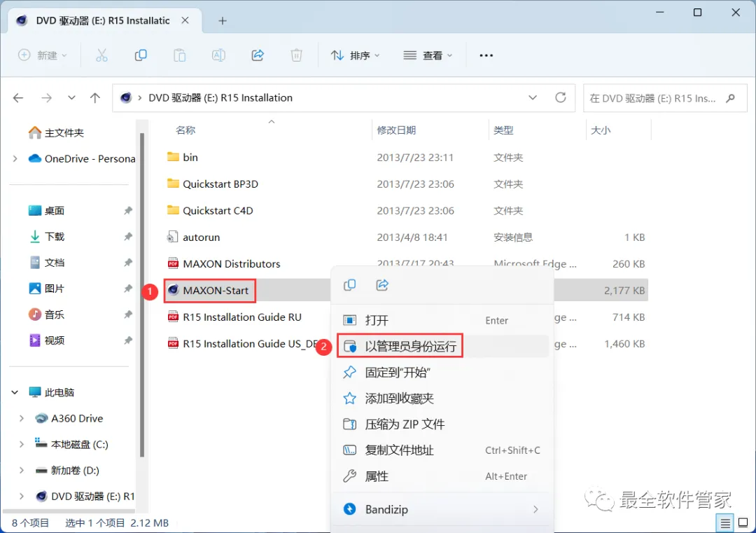Click the Rename icon in toolbar
The height and width of the screenshot is (533, 756).
click(x=218, y=55)
